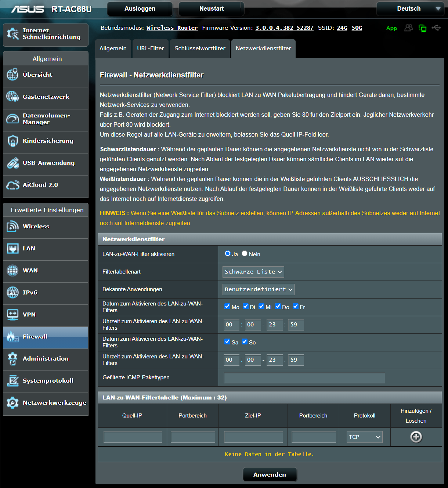Toggle the Mo weekday checkbox

[227, 306]
